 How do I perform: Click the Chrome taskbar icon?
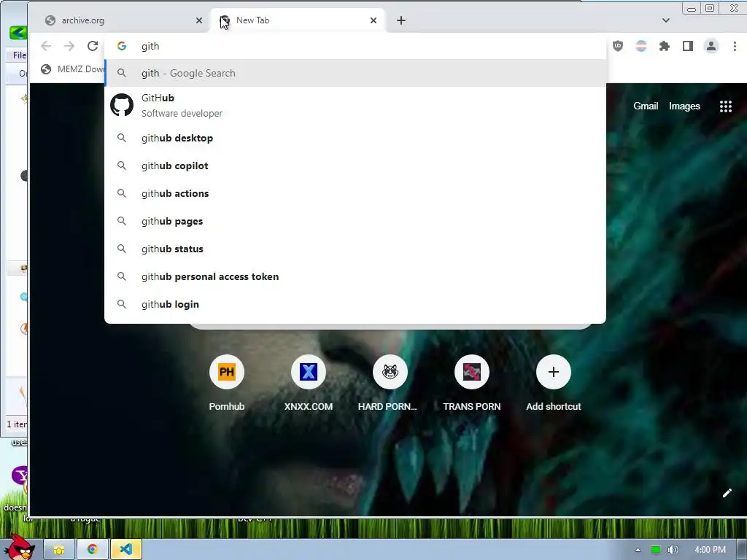pos(93,550)
